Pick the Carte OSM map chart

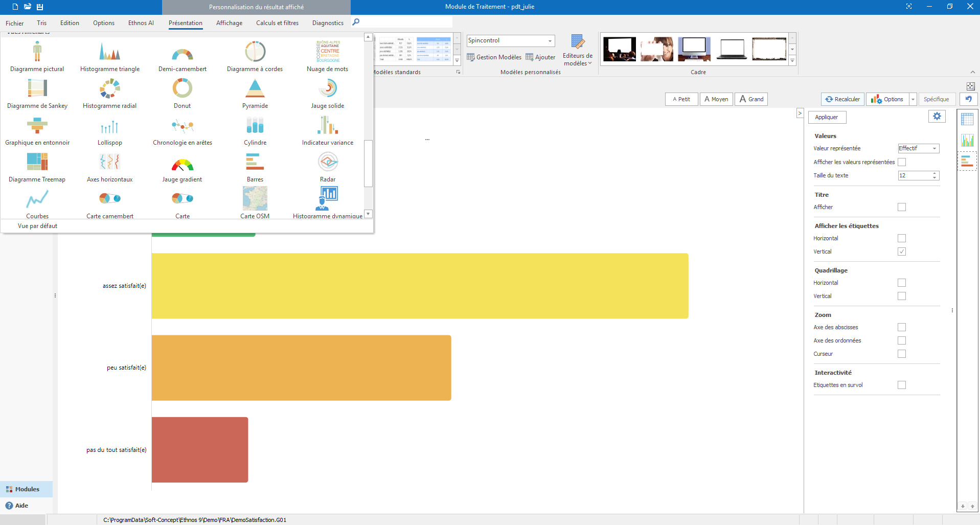tap(255, 201)
